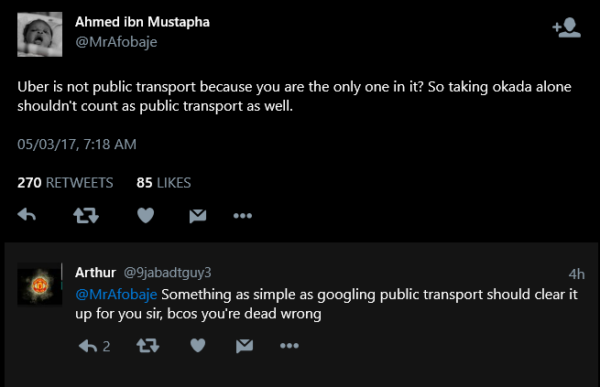This screenshot has height=387, width=600.
Task: Click the 05/03/17, 7:18 AM timestamp
Action: [77, 144]
